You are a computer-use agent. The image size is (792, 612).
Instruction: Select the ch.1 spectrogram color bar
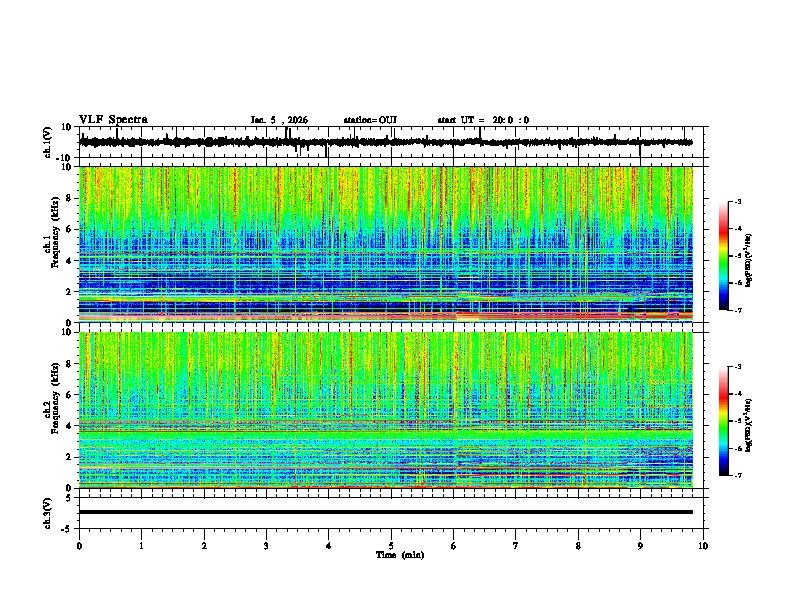click(x=724, y=256)
